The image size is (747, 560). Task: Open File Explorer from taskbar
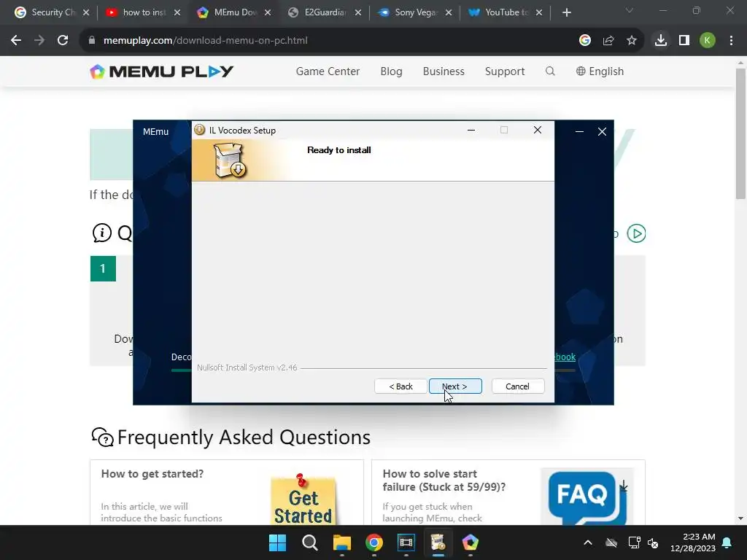click(341, 542)
